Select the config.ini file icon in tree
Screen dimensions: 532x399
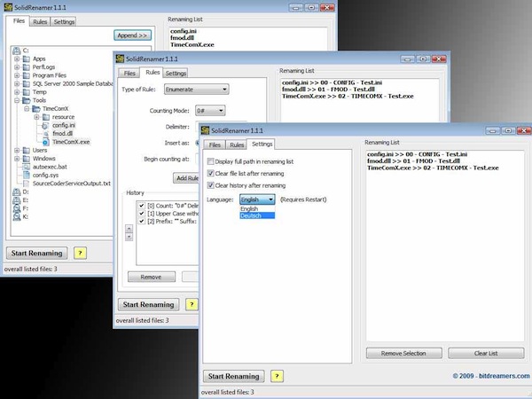pyautogui.click(x=45, y=126)
